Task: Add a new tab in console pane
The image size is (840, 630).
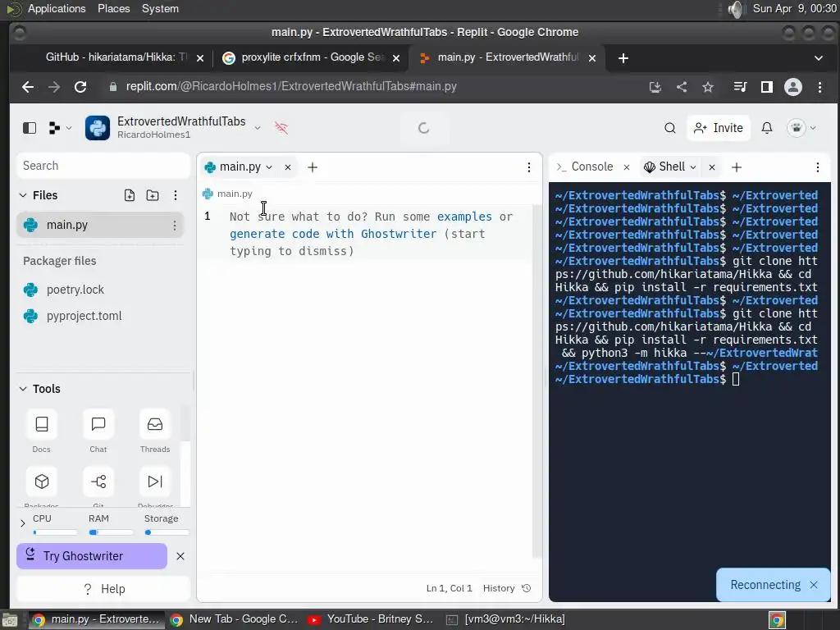Action: [737, 167]
